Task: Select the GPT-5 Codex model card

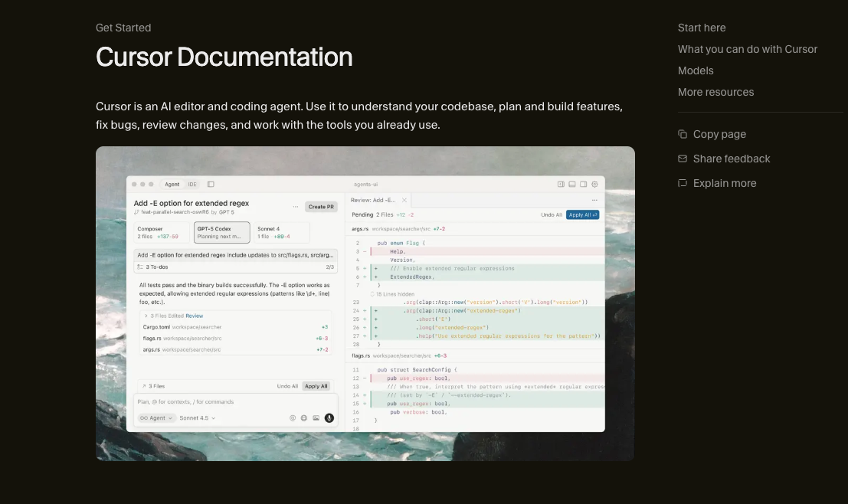Action: (222, 232)
